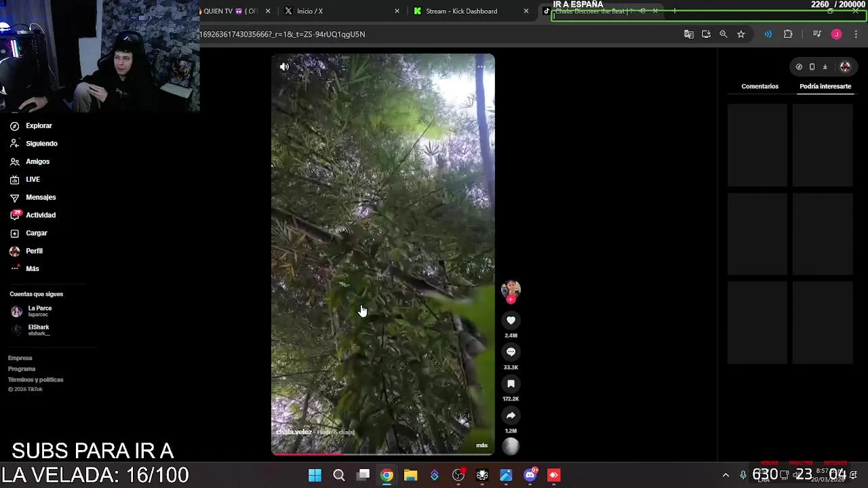Open the media control icon in Chrome toolbar

(x=816, y=34)
